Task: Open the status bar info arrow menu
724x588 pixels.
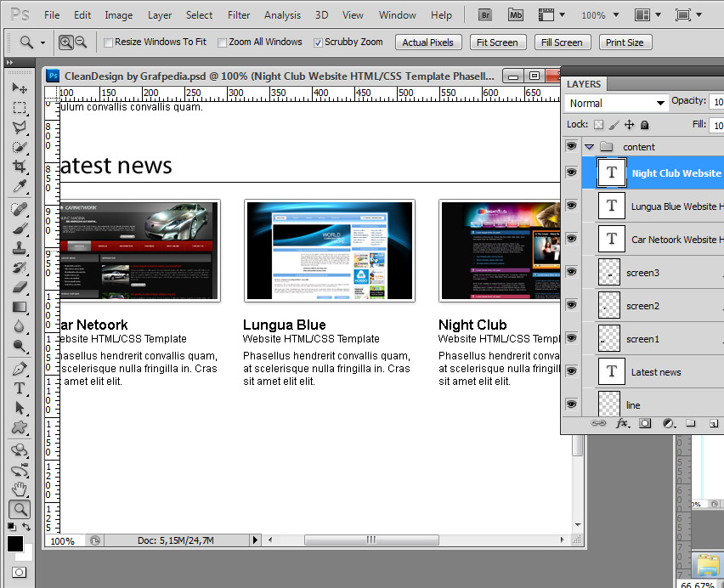Action: [255, 540]
